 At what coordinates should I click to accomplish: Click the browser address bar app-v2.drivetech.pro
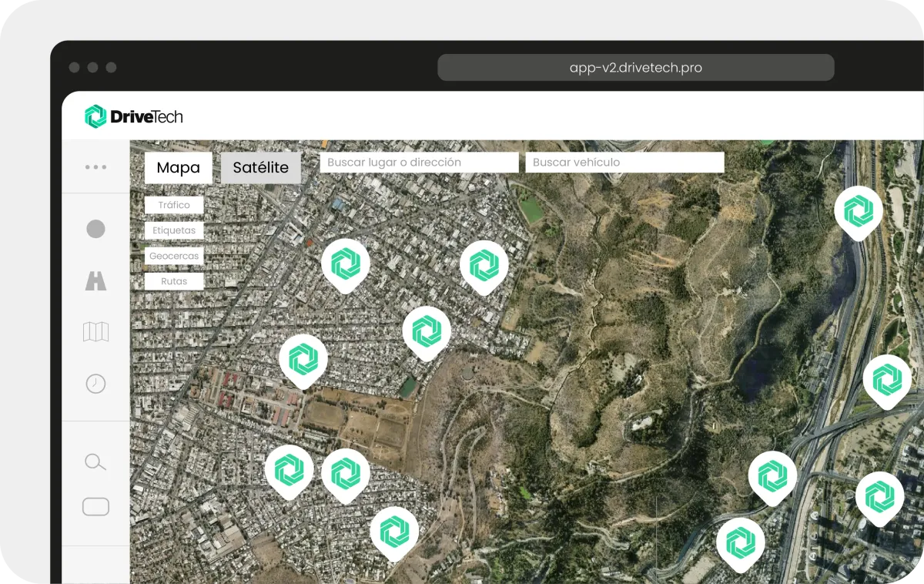(x=635, y=68)
